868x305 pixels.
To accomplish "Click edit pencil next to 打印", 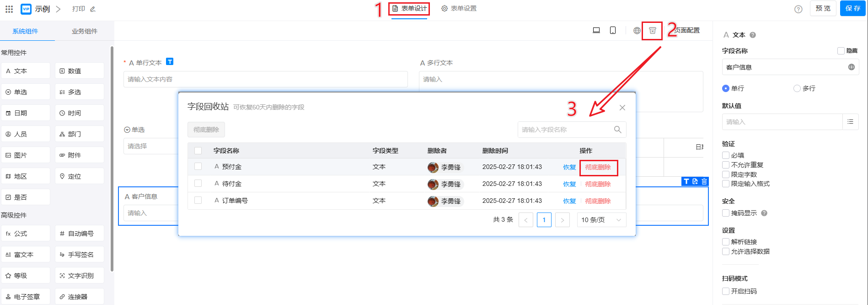I will [x=93, y=9].
